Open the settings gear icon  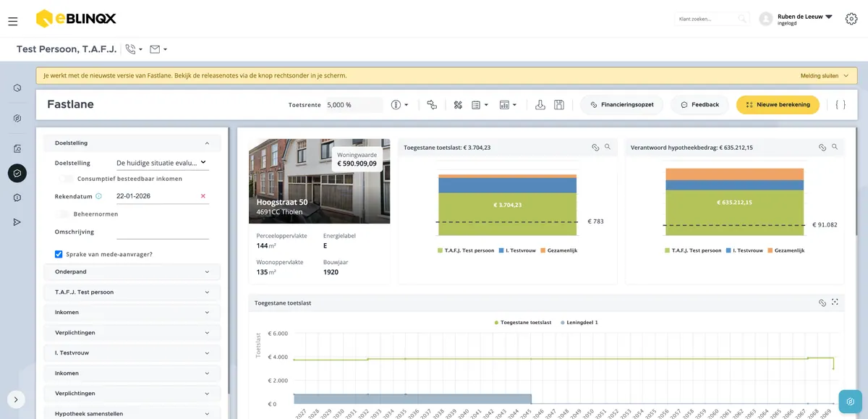pos(851,19)
